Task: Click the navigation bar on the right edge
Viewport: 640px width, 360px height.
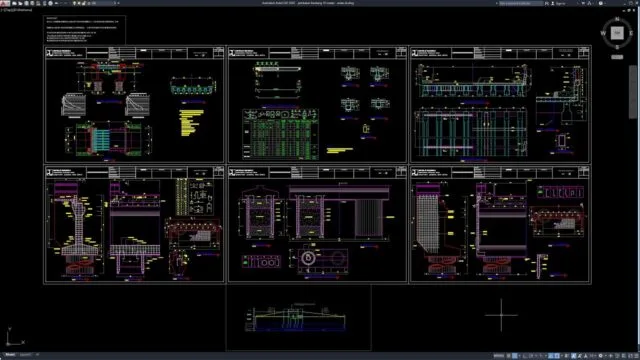Action: click(633, 92)
